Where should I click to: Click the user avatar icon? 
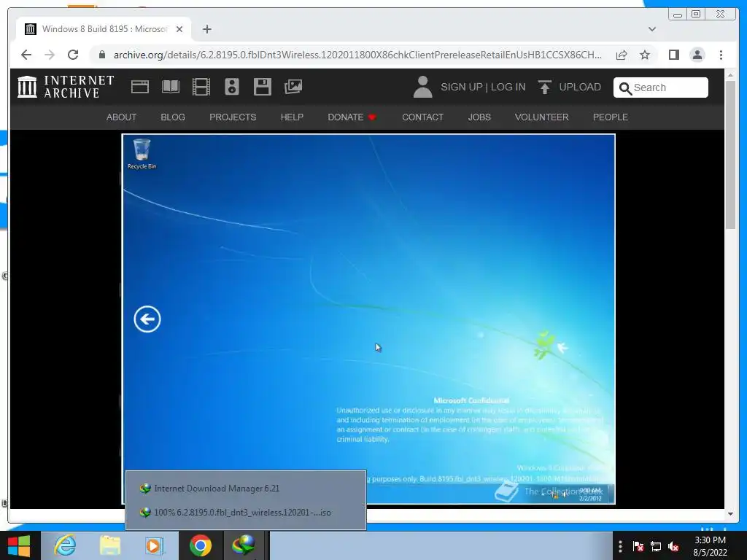pos(422,87)
